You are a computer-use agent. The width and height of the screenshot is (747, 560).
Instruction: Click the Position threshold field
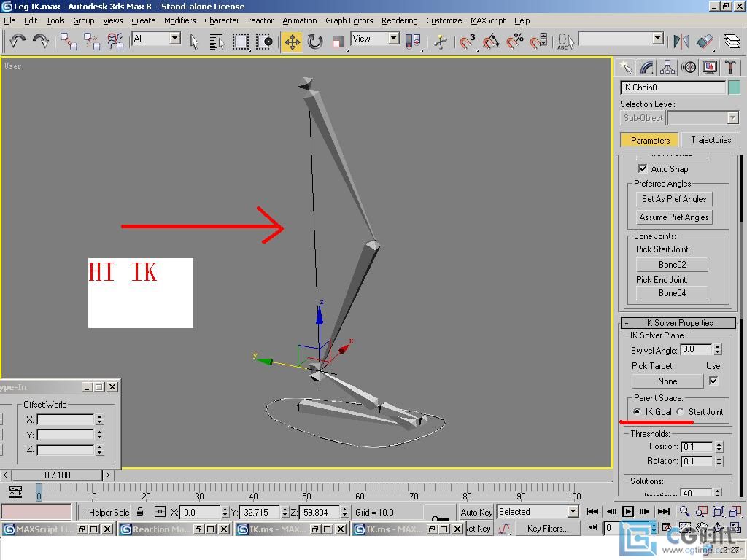pos(697,447)
